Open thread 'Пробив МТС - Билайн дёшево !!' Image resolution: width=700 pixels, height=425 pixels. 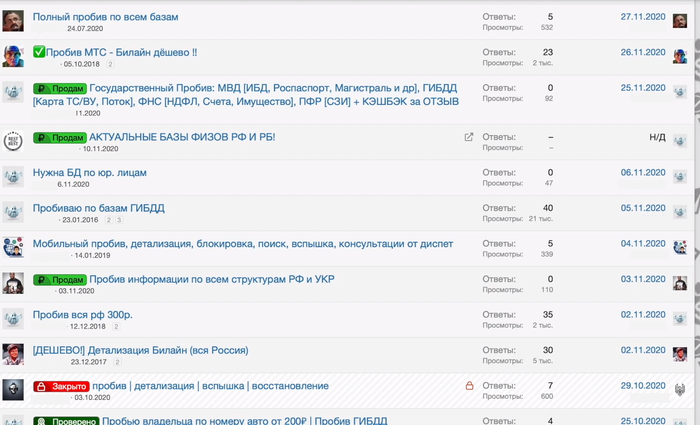coord(121,52)
